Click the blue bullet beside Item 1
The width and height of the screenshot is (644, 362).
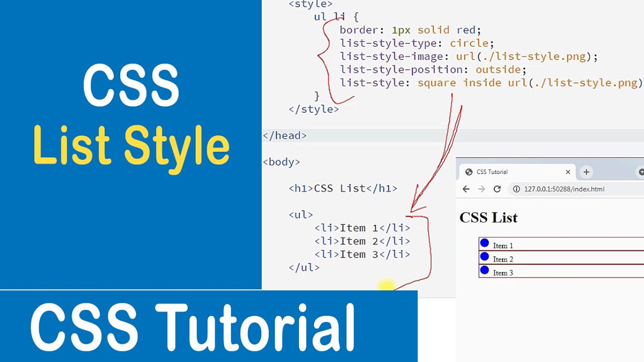pos(485,243)
